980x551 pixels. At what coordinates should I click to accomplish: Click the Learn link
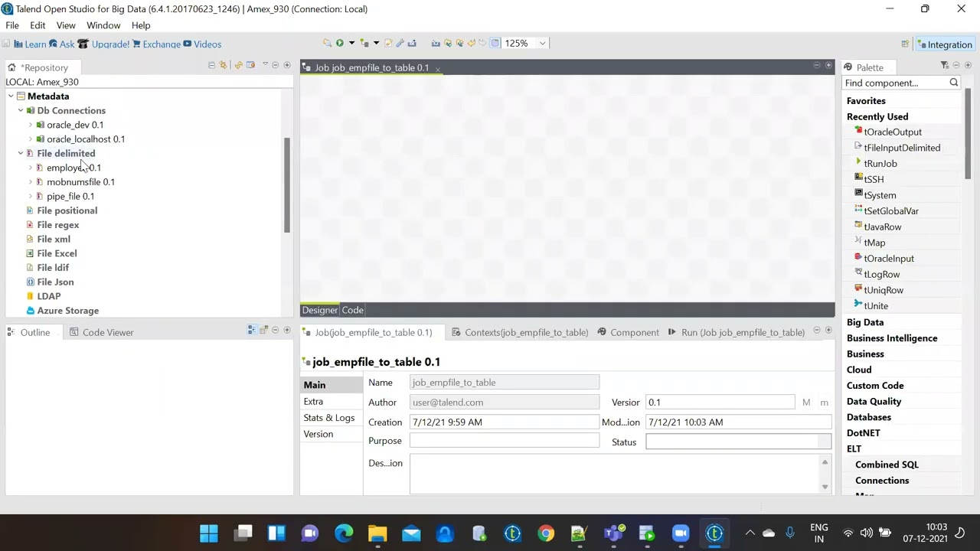(x=30, y=44)
